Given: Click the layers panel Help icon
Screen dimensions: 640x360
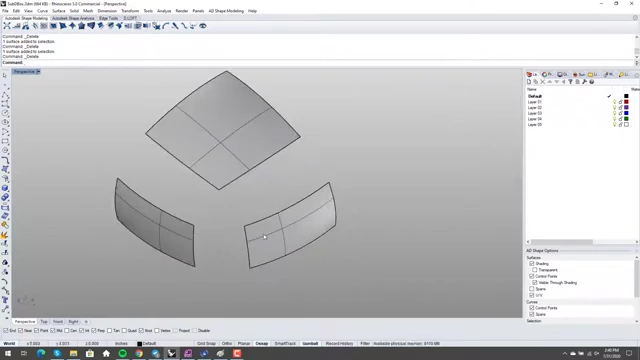Looking at the screenshot, I should point(591,82).
